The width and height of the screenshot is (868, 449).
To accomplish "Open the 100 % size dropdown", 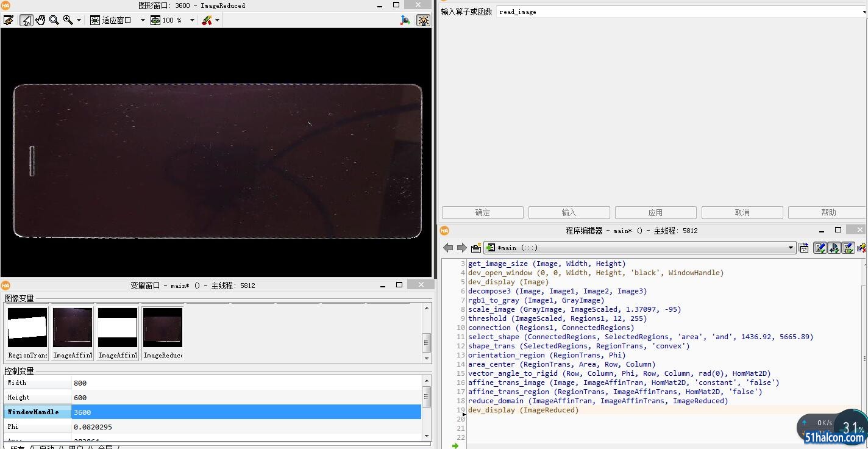I will click(x=191, y=20).
